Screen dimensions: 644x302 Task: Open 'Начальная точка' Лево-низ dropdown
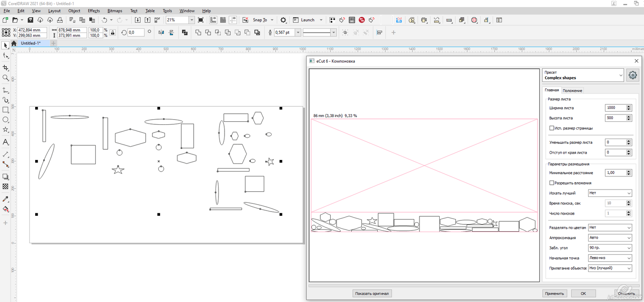[610, 258]
